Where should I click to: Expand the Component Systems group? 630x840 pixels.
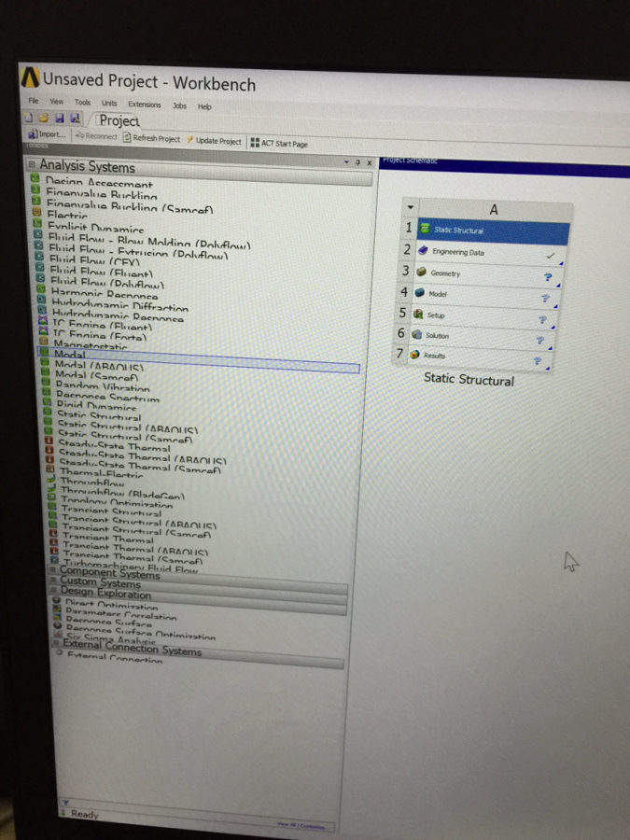[x=53, y=568]
